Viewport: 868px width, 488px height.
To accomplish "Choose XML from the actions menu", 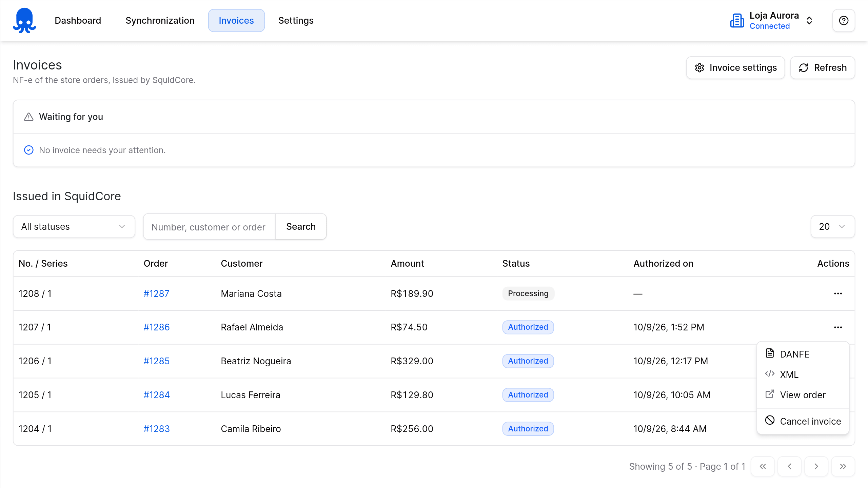I will (803, 374).
